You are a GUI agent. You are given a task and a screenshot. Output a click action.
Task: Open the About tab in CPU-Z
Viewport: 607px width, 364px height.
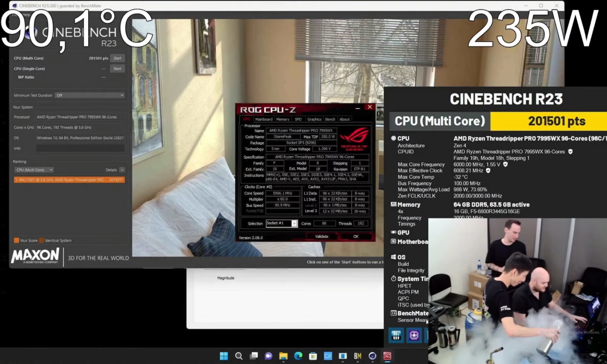click(344, 119)
